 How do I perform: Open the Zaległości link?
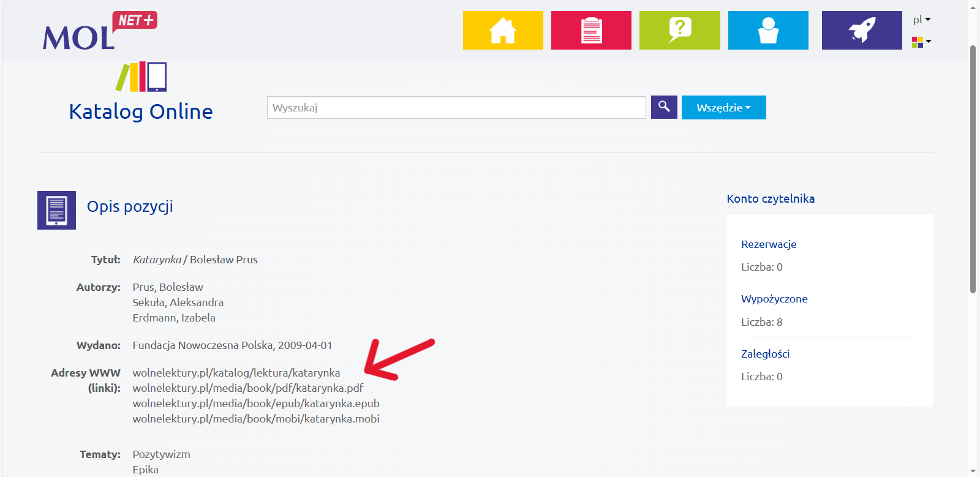(x=765, y=353)
